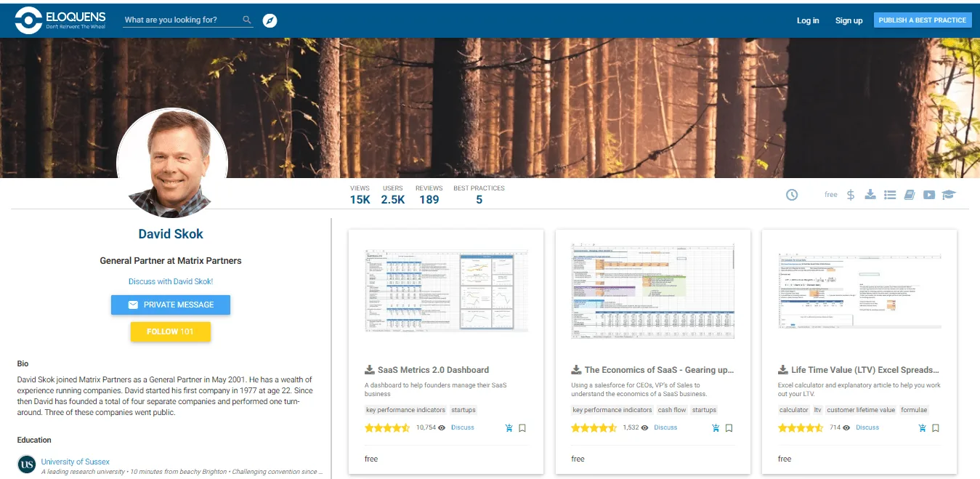Add SaaS Metrics 2.0 Dashboard to cart
Viewport: 980px width, 479px height.
509,428
